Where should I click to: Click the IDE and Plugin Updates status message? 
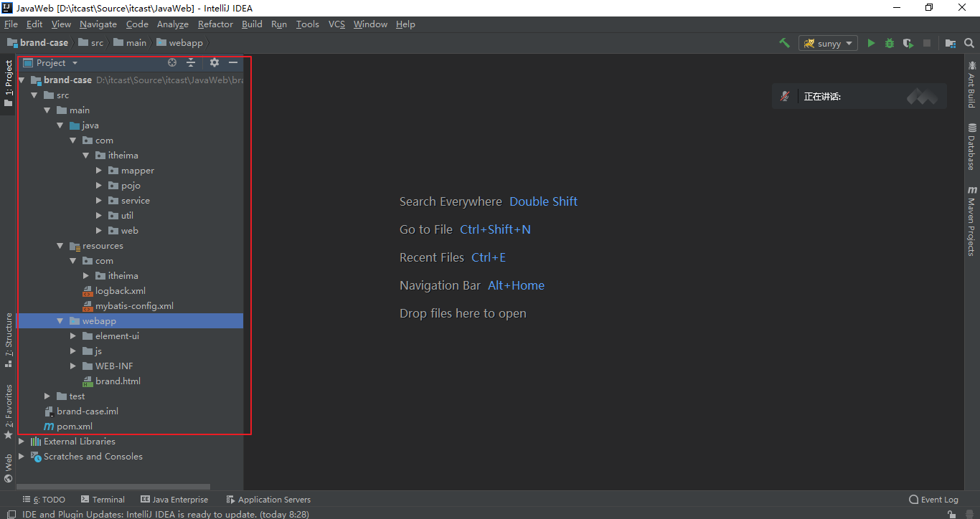click(166, 514)
